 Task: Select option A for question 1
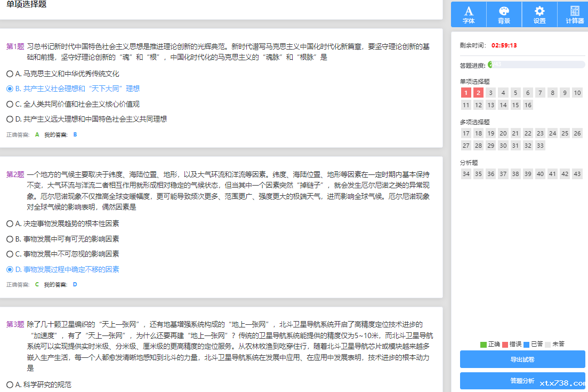click(10, 74)
